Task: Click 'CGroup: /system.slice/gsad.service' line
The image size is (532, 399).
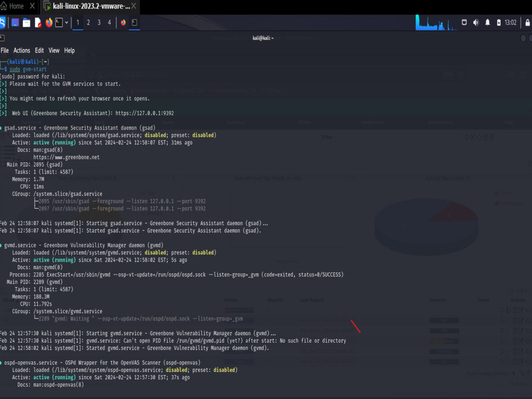Action: click(x=57, y=194)
